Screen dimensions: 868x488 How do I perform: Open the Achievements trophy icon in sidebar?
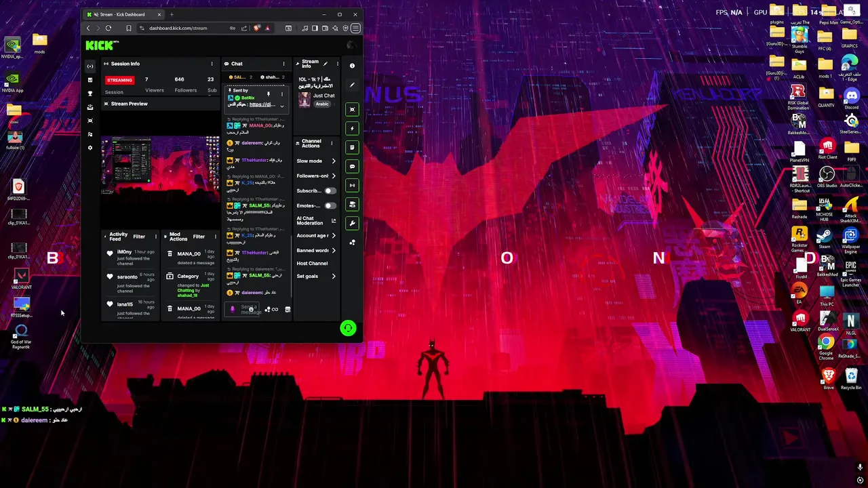[x=90, y=93]
